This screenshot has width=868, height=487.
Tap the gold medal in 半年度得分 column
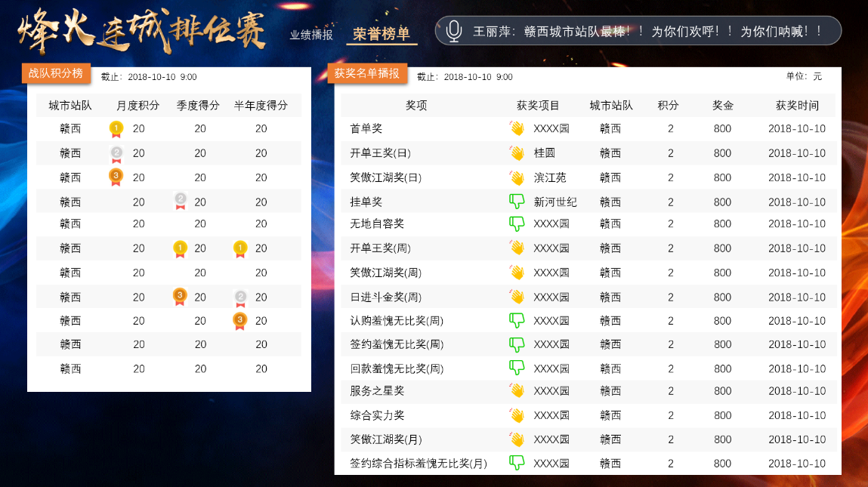pyautogui.click(x=240, y=249)
